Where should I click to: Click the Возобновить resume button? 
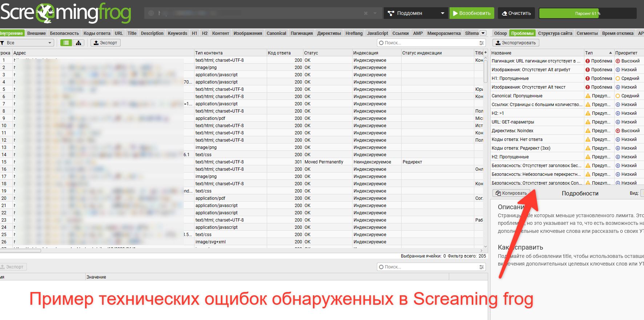point(472,13)
